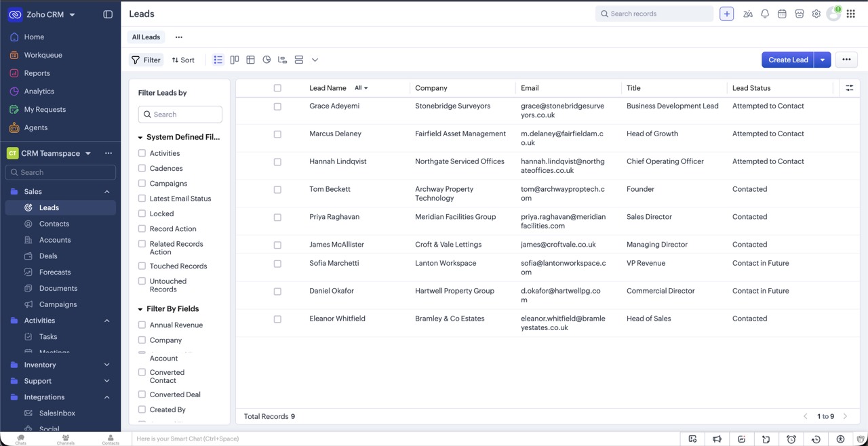
Task: Open Channels in the bottom bar
Action: tap(66, 439)
